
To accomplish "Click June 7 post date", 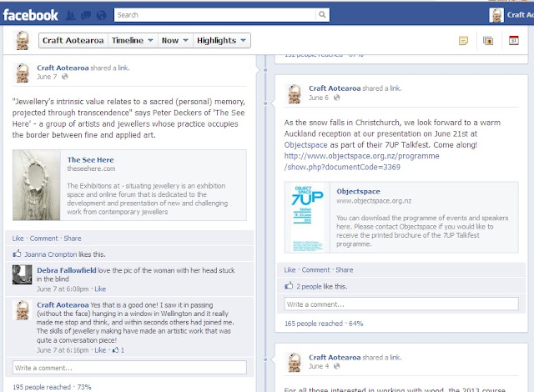I will coord(47,77).
